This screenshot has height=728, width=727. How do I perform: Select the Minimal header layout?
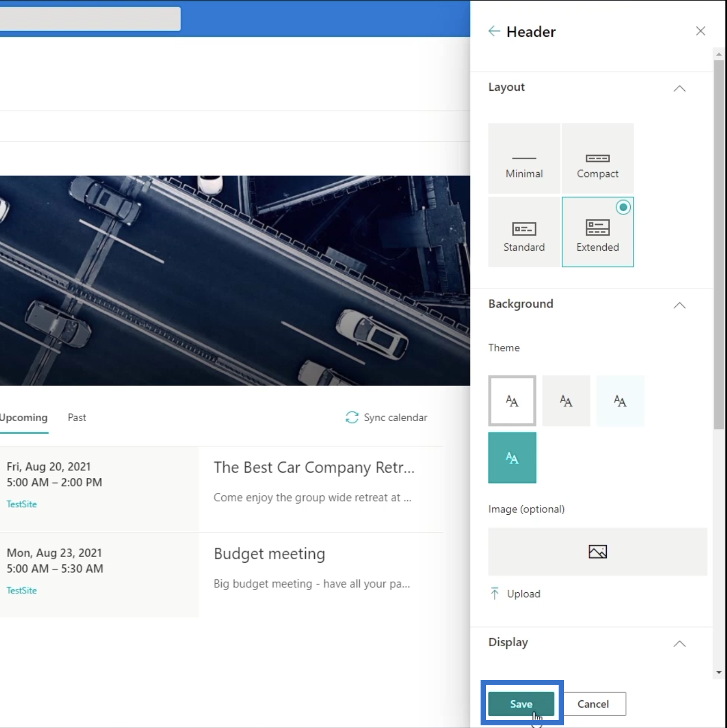coord(524,158)
